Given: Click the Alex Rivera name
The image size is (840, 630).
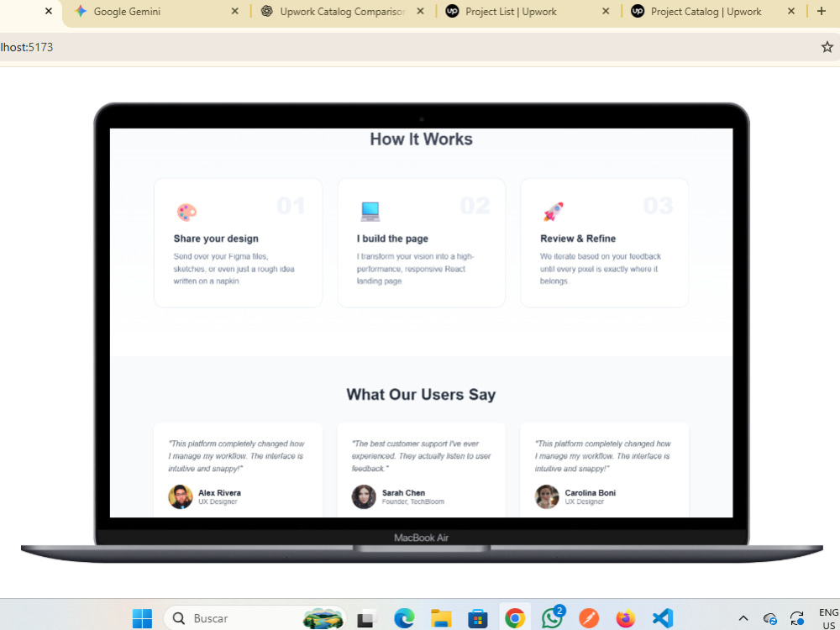Looking at the screenshot, I should [x=219, y=493].
